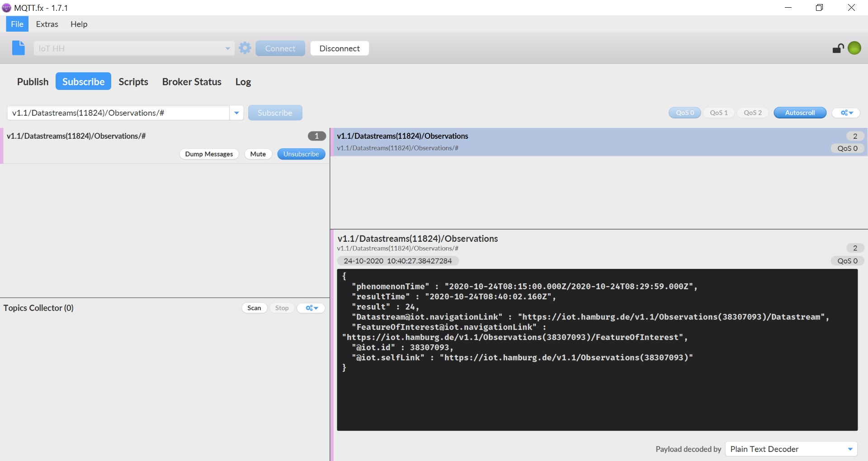Click the "resultTime" payload line
Image resolution: width=868 pixels, height=461 pixels.
point(453,296)
